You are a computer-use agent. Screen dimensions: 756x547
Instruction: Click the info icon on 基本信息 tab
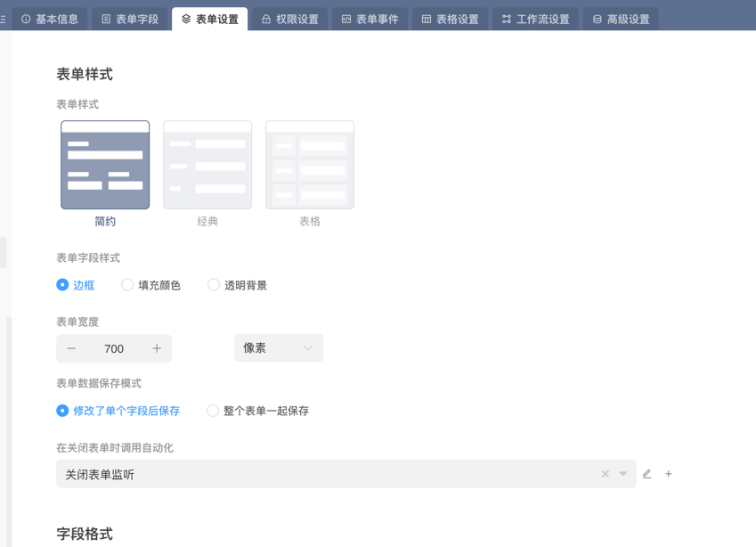(x=27, y=18)
